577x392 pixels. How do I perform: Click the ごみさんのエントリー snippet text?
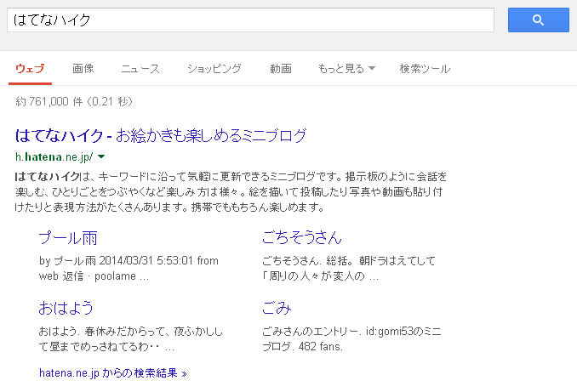point(351,338)
